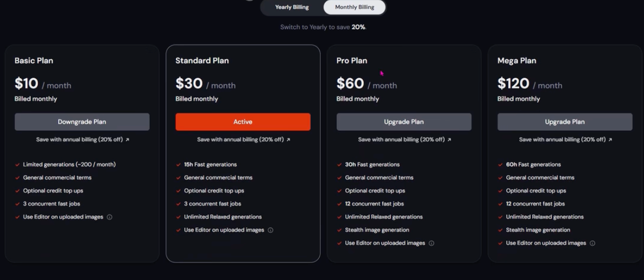Click the Downgrade Plan button on Basic Plan

point(82,122)
